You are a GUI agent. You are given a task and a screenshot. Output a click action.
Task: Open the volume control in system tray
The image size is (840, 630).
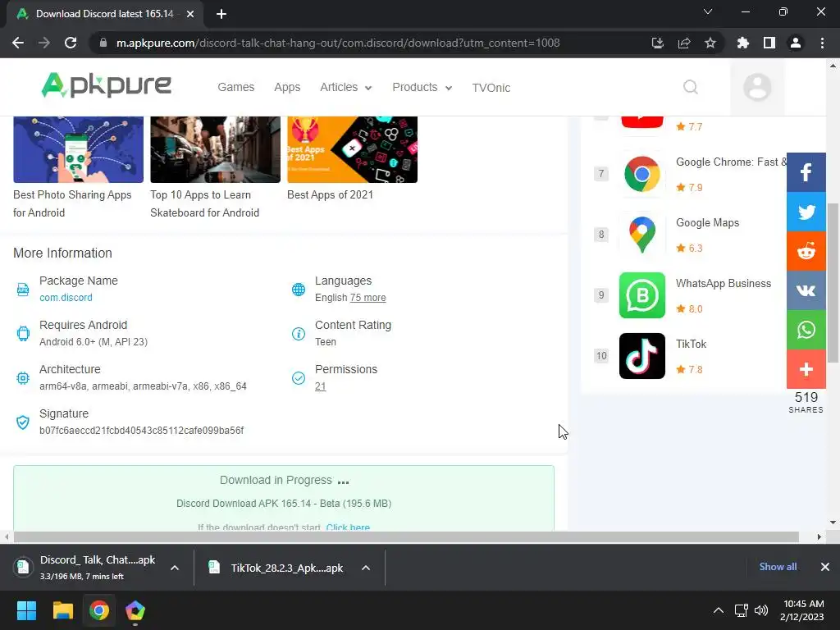760,610
